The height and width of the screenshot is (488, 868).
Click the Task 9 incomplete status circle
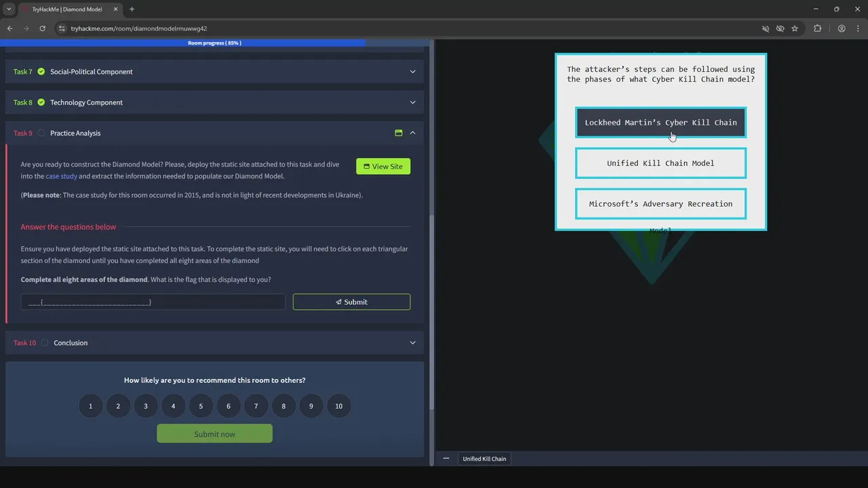(41, 133)
